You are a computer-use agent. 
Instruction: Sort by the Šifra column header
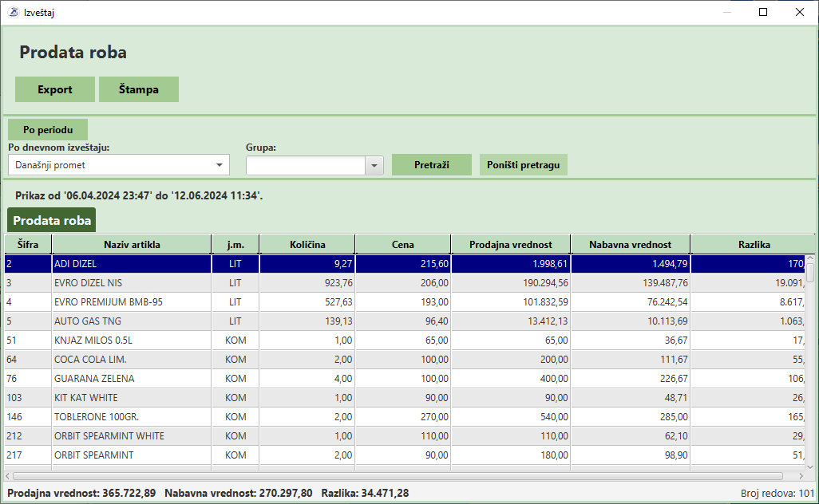(28, 244)
